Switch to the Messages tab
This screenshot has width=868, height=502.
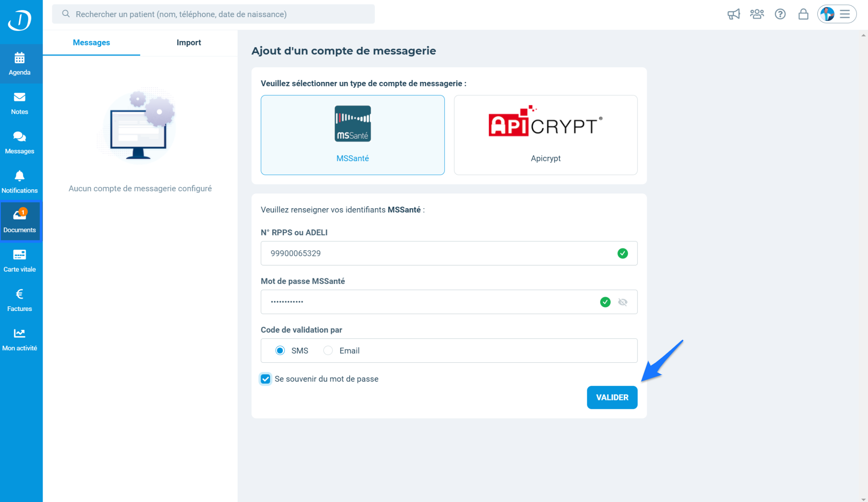[x=91, y=43]
